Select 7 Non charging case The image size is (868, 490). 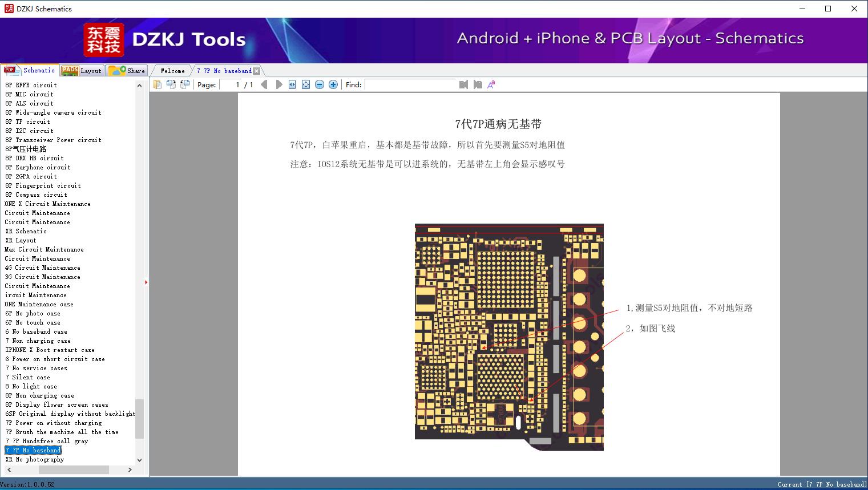[x=38, y=341]
